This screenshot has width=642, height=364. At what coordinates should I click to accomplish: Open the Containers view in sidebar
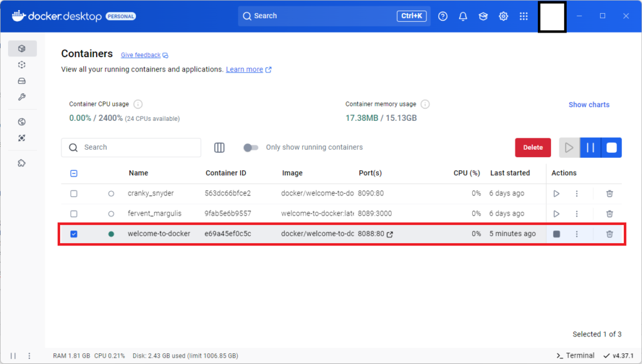click(22, 49)
